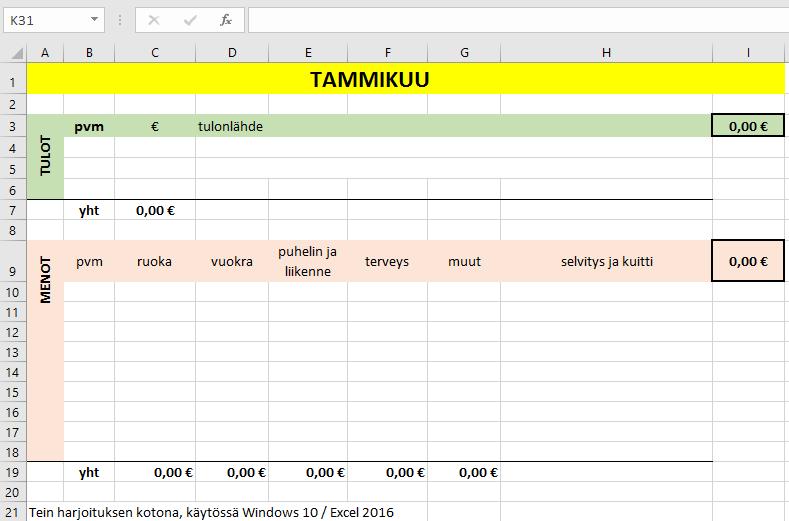Select column B header
This screenshot has width=789, height=521.
click(x=89, y=52)
